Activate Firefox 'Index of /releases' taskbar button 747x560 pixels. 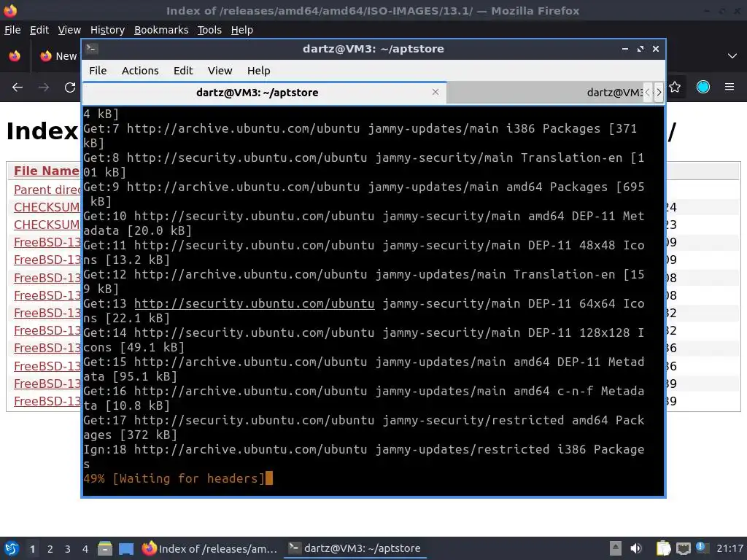(209, 548)
